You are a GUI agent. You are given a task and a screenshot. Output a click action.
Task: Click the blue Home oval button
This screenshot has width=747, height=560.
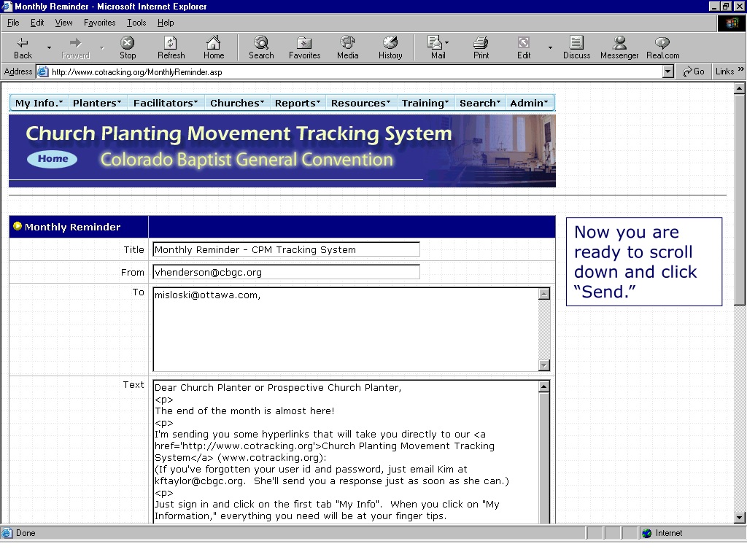(x=53, y=158)
